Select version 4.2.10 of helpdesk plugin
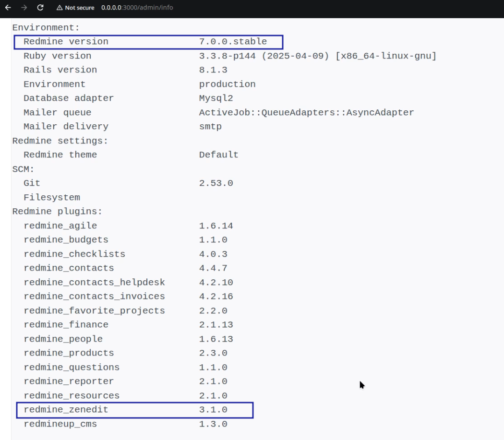Screen dimensions: 504x440 point(216,282)
